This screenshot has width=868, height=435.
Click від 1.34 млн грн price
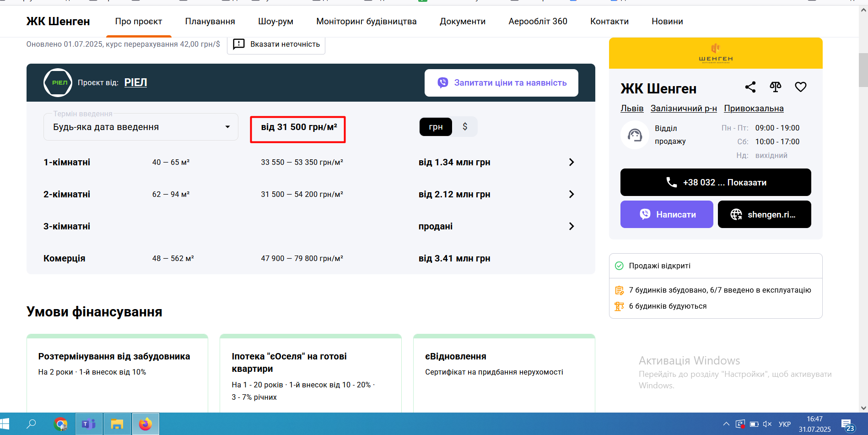click(x=454, y=162)
